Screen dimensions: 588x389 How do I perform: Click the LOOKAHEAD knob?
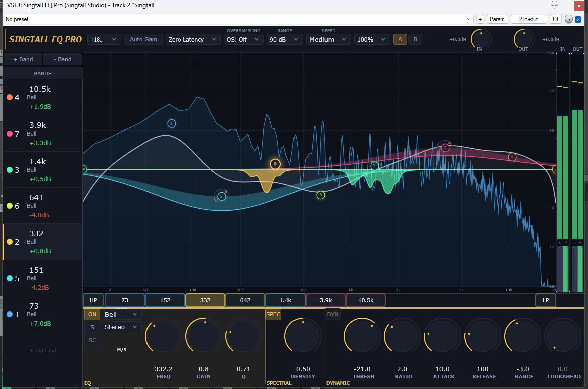(563, 336)
